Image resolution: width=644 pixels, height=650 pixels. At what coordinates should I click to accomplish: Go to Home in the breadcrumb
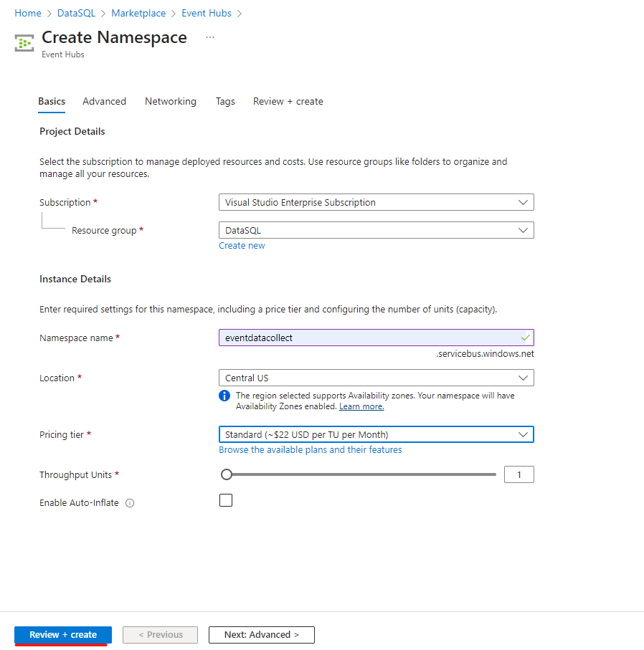click(x=28, y=14)
